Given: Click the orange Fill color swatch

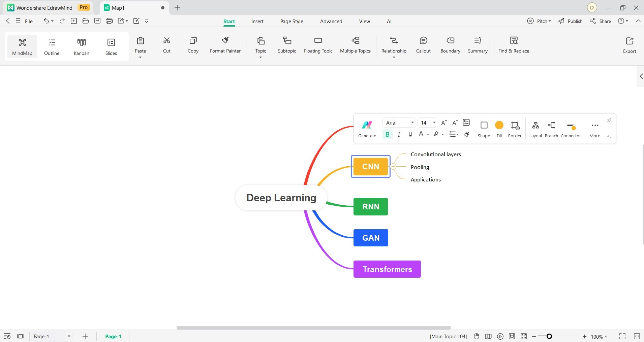Looking at the screenshot, I should 499,125.
